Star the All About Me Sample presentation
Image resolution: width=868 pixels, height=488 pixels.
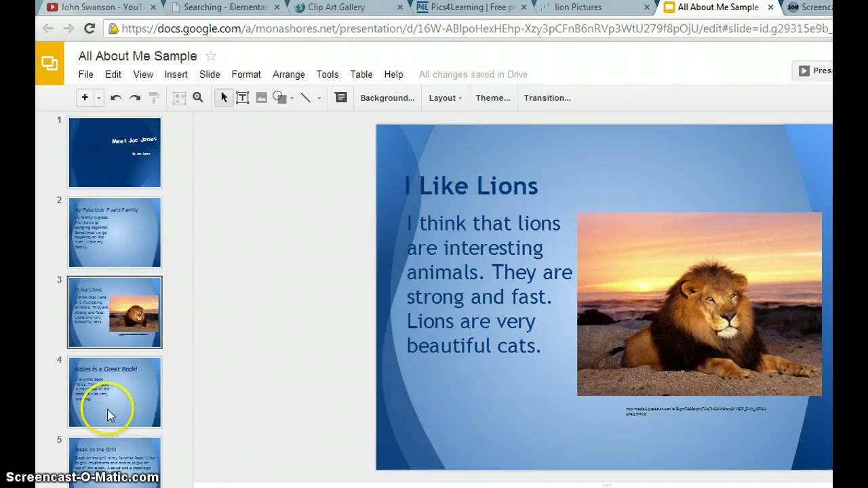[x=211, y=56]
